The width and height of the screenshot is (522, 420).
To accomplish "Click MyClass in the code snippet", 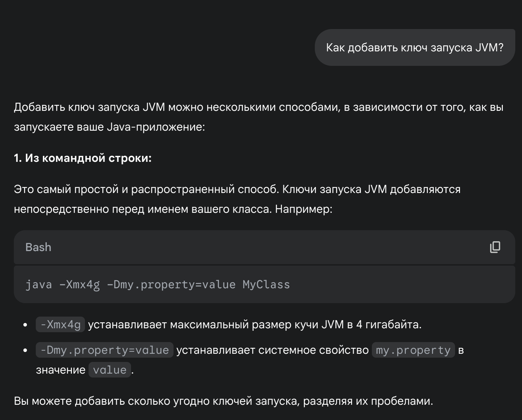I will point(266,284).
